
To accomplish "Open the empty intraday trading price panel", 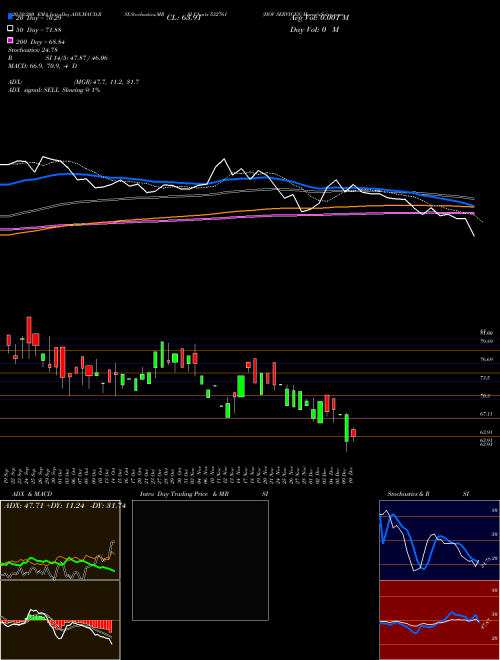I will coord(200,560).
